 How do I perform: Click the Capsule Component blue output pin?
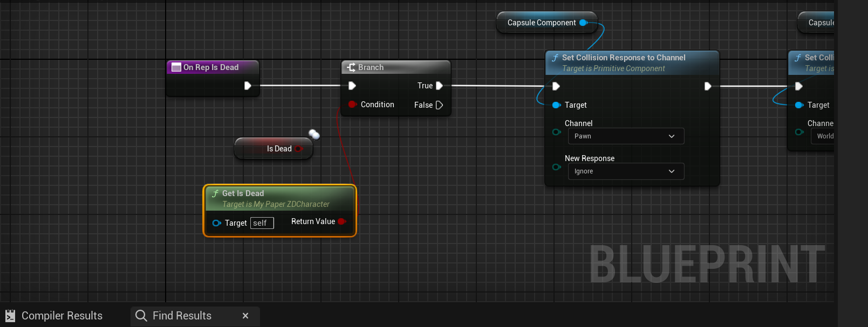(x=583, y=23)
